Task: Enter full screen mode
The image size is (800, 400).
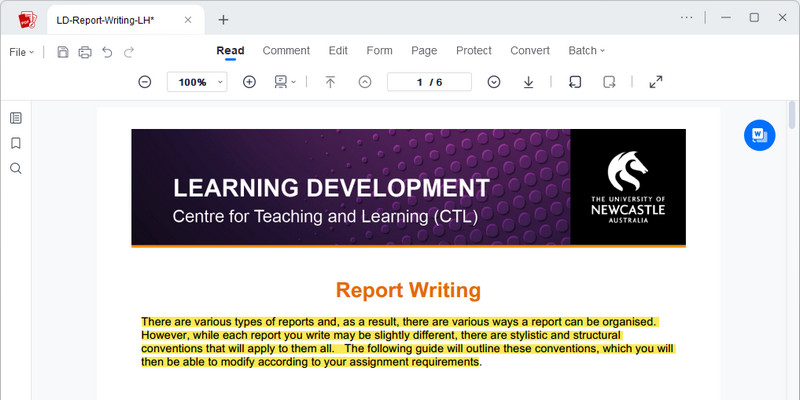Action: click(656, 82)
